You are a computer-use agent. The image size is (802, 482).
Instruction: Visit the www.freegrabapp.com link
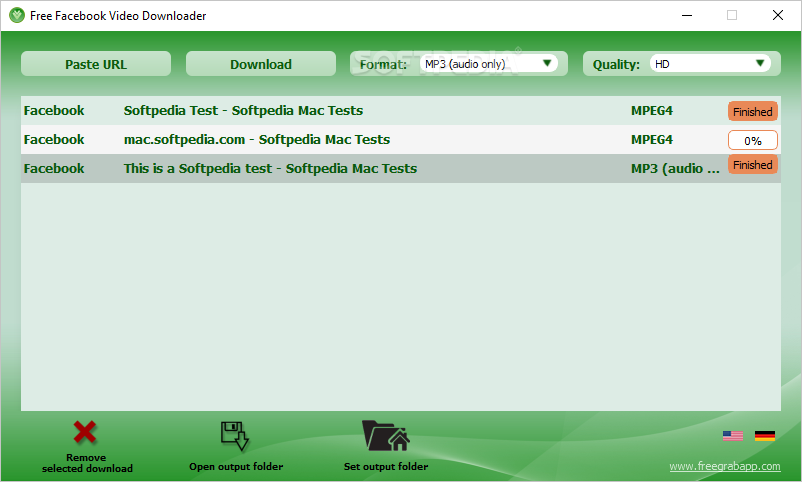[725, 466]
